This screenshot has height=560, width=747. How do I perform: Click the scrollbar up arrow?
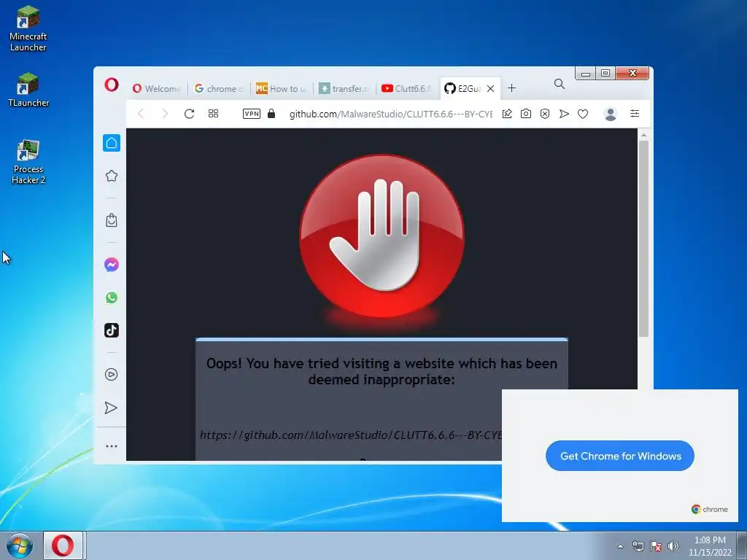[643, 135]
